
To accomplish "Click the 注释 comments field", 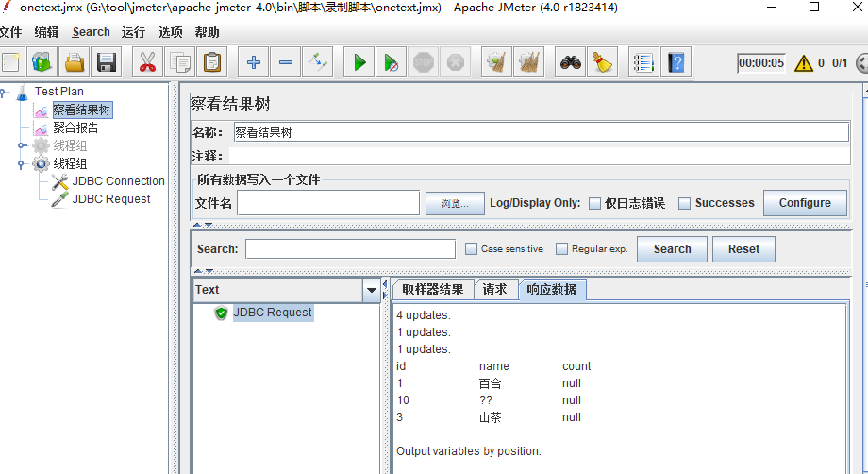I will pyautogui.click(x=539, y=156).
